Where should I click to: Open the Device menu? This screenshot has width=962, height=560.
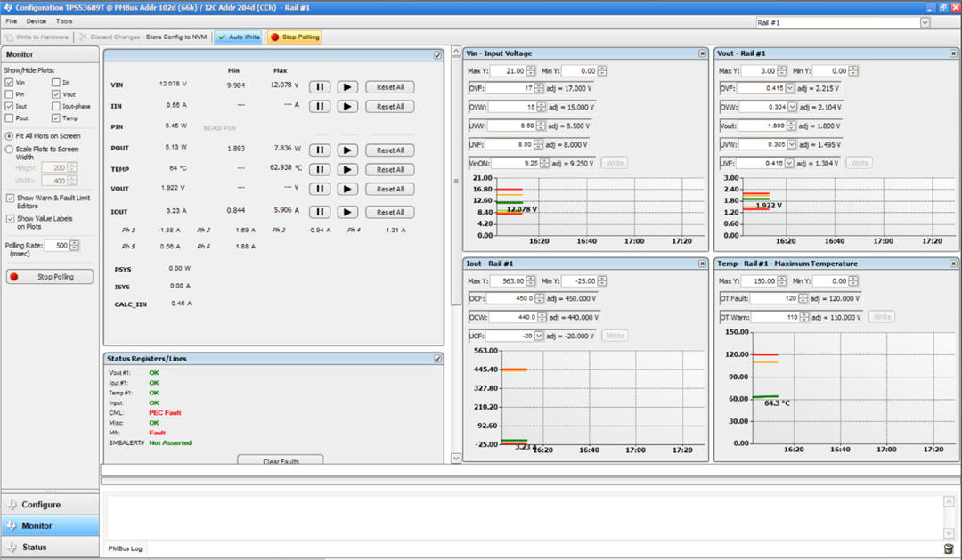coord(36,21)
